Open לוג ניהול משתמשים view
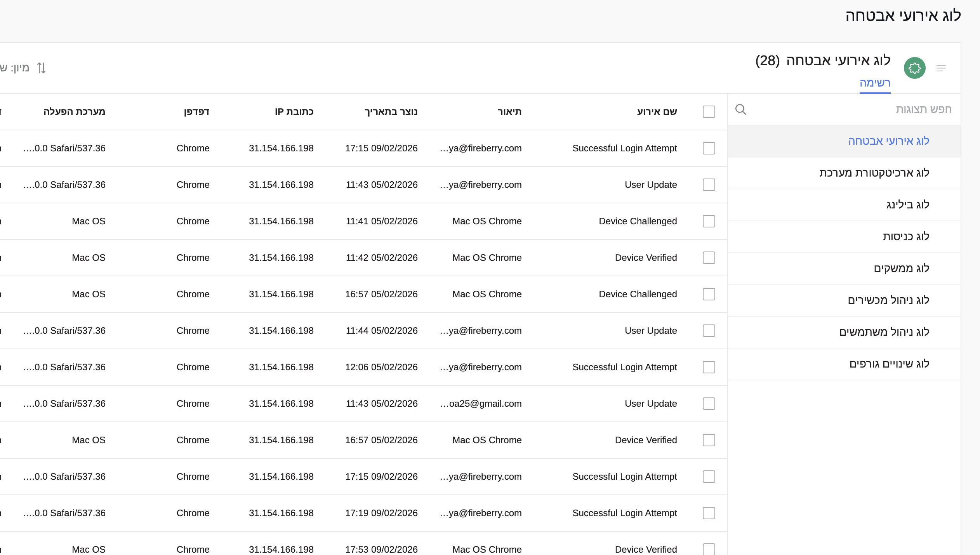Screen dimensions: 980x555 pyautogui.click(x=884, y=332)
